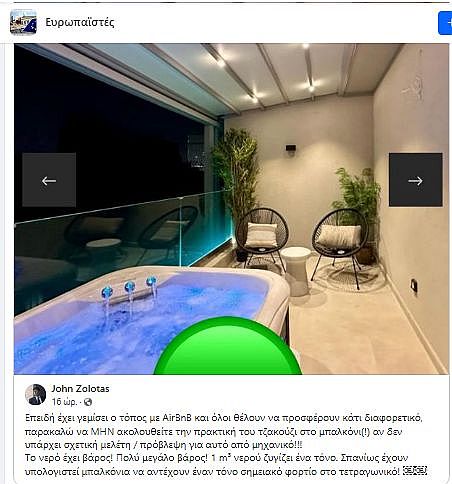Click the wall lamp in the photo
The image size is (452, 484).
tap(290, 149)
